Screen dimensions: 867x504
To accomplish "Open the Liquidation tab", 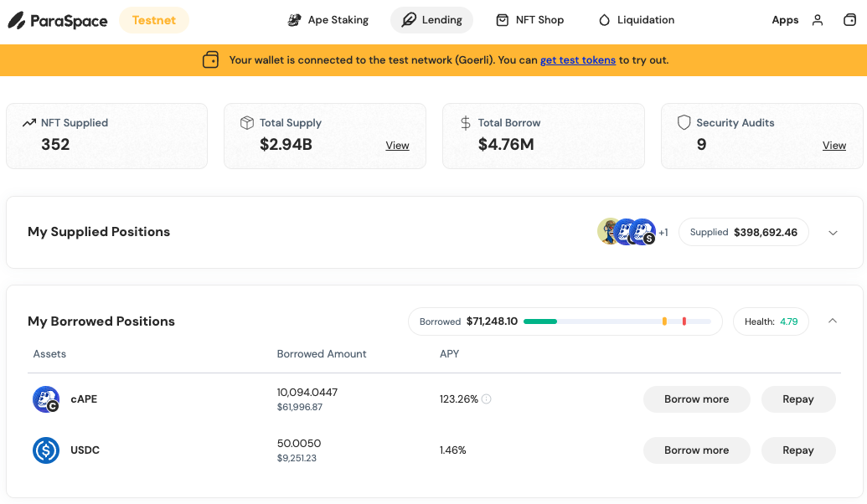I will 637,20.
